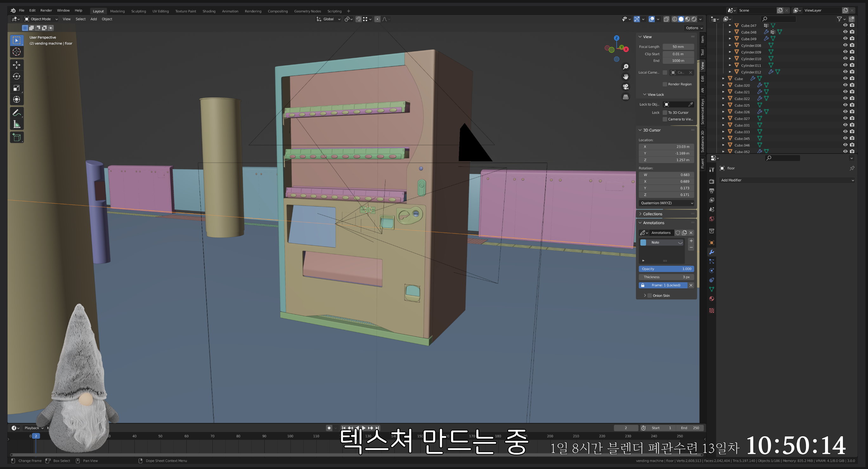Switch to the Shading workspace tab
868x469 pixels.
tap(209, 11)
